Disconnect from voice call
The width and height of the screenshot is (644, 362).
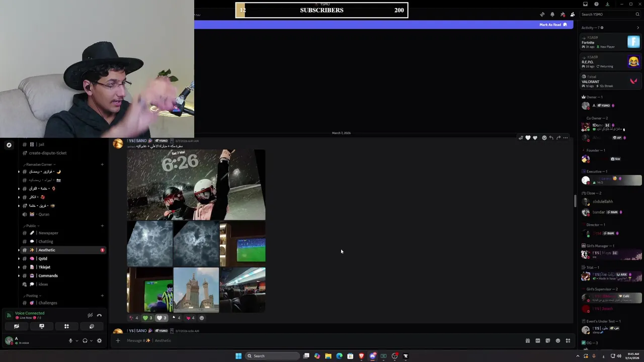click(x=99, y=315)
